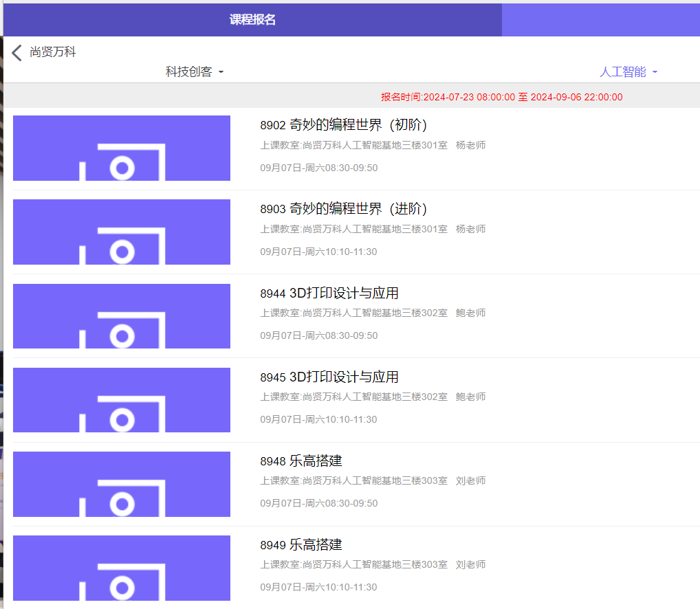Click the lighter purple tab beside 课程报名

[600, 20]
